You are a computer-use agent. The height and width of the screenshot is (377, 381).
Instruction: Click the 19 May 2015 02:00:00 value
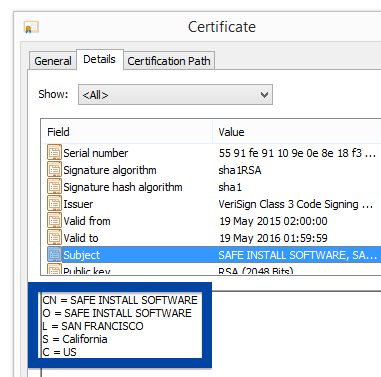click(x=273, y=221)
